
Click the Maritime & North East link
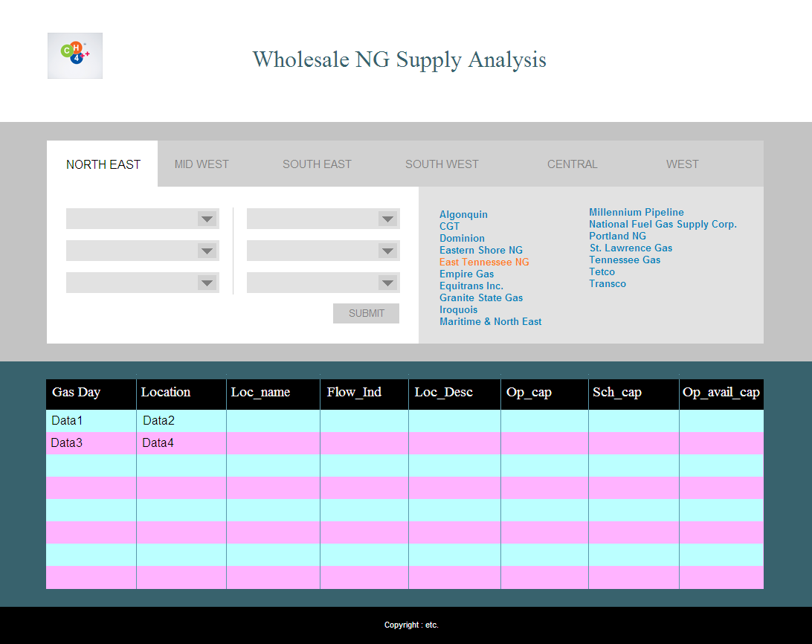click(490, 322)
